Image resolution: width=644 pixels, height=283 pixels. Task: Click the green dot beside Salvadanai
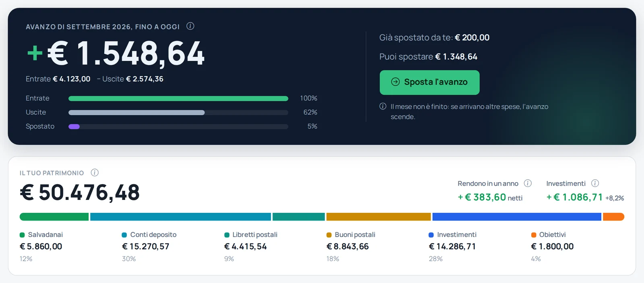pyautogui.click(x=22, y=235)
